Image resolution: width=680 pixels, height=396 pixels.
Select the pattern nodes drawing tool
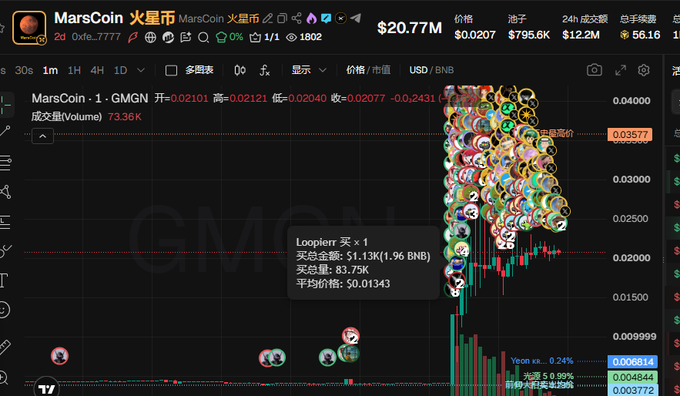click(x=5, y=192)
